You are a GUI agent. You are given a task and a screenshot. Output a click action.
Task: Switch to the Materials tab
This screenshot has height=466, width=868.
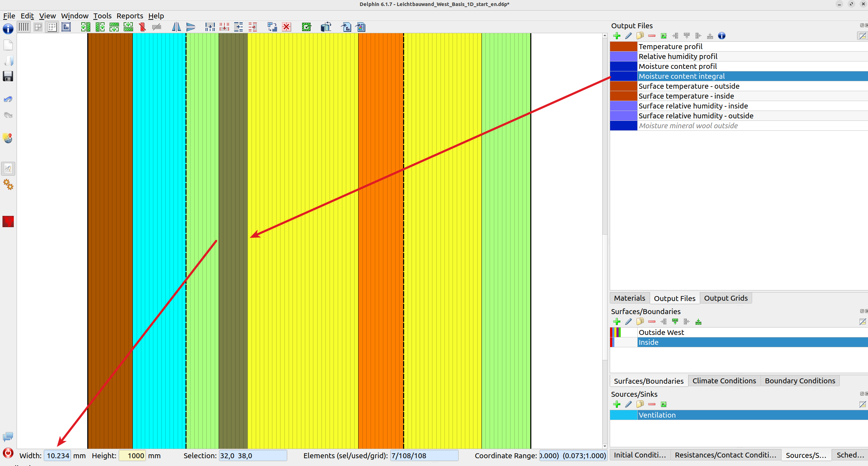[630, 298]
